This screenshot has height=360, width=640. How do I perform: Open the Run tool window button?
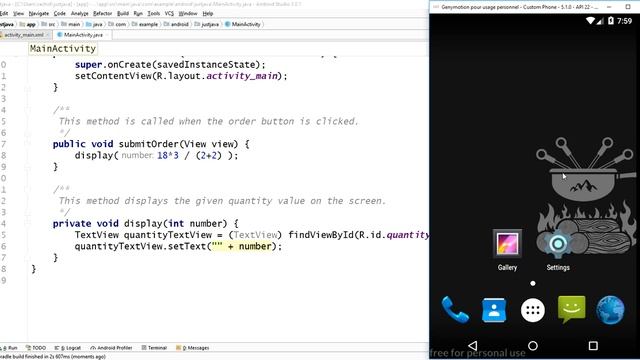point(9,348)
